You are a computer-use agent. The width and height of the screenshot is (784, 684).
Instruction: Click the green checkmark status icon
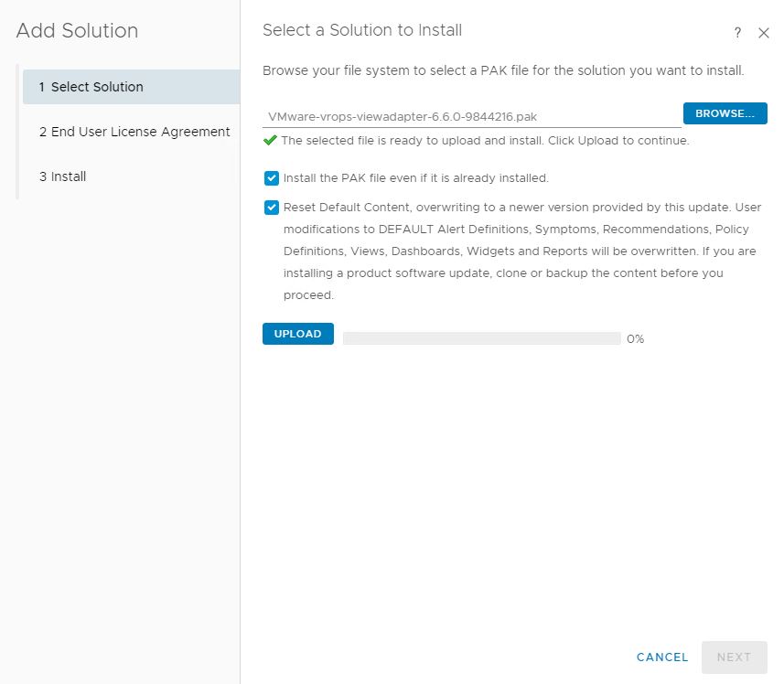coord(270,141)
